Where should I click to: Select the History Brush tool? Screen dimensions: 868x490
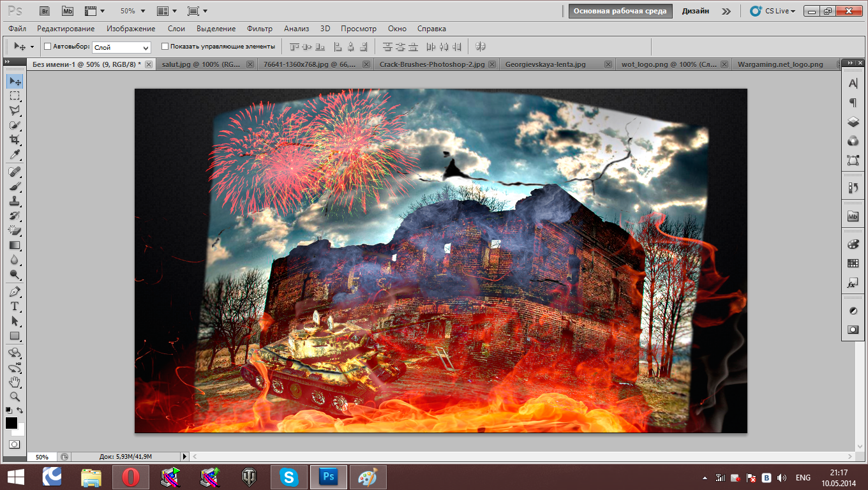point(15,216)
